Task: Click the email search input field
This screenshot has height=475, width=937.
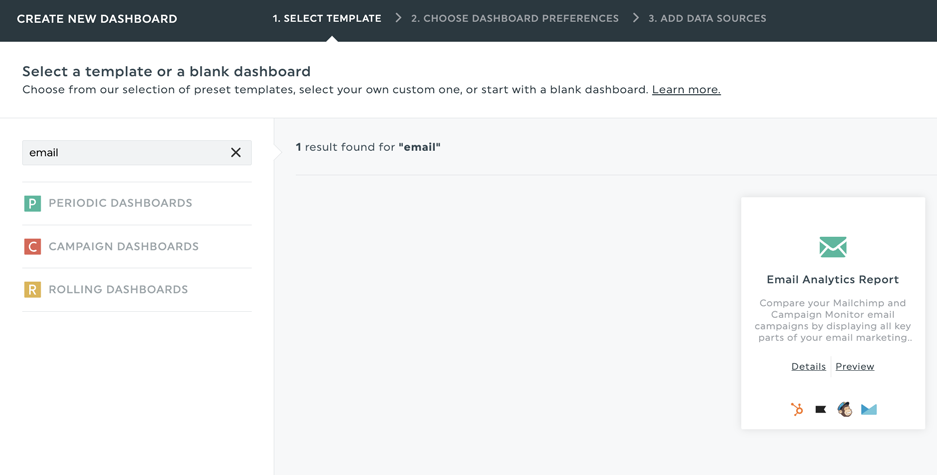Action: point(125,152)
